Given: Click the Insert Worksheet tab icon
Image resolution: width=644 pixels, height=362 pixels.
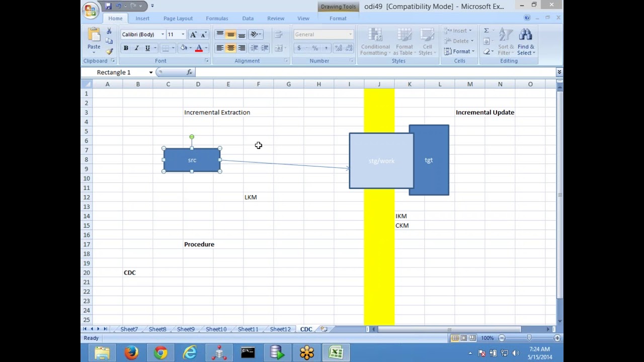Looking at the screenshot, I should click(x=324, y=329).
